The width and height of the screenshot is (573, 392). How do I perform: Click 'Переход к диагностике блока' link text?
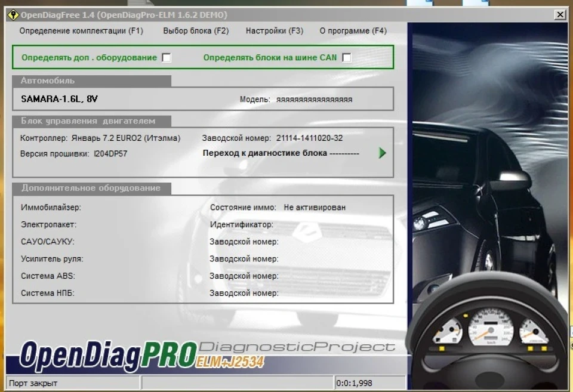tap(265, 153)
